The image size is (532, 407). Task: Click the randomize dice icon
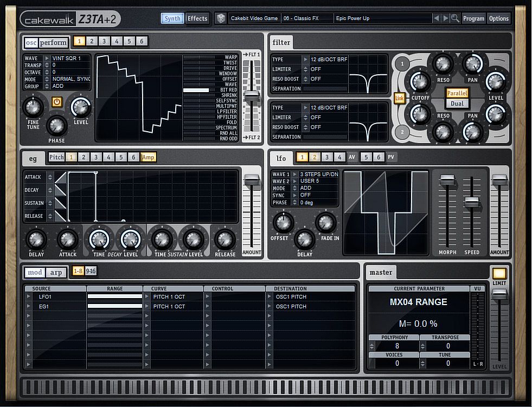(221, 18)
